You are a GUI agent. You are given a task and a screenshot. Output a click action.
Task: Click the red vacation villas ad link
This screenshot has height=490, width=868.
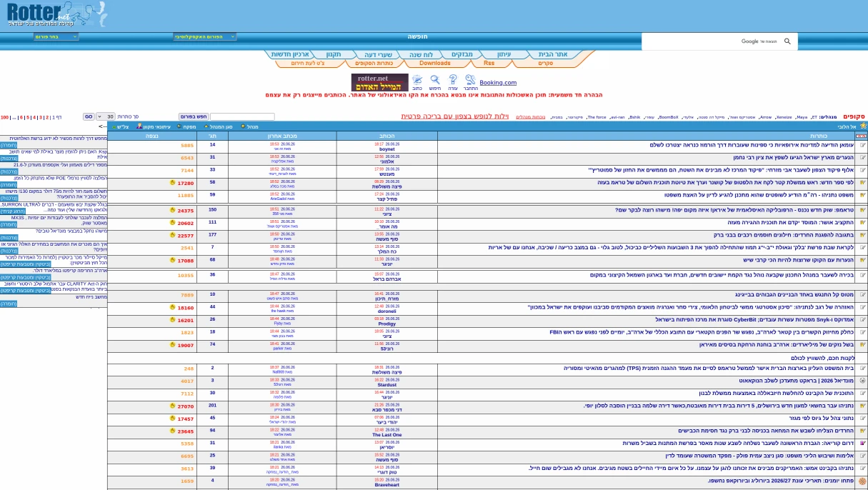(454, 116)
